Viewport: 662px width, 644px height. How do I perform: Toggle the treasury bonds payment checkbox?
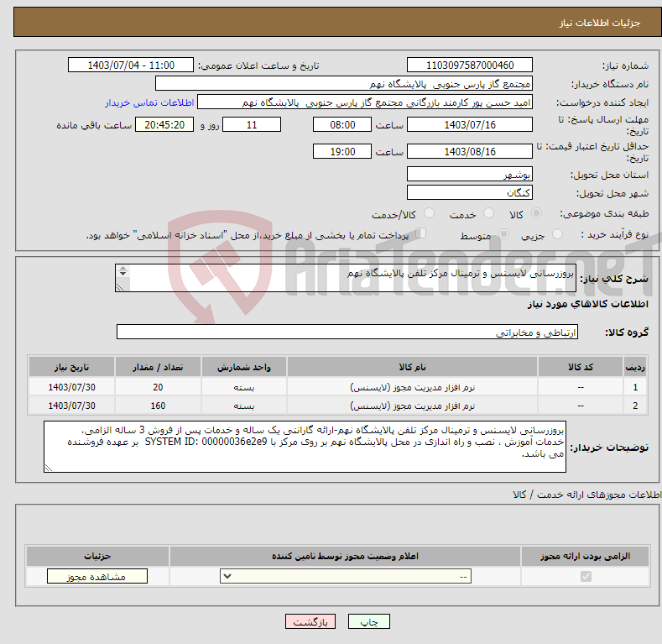(x=420, y=233)
